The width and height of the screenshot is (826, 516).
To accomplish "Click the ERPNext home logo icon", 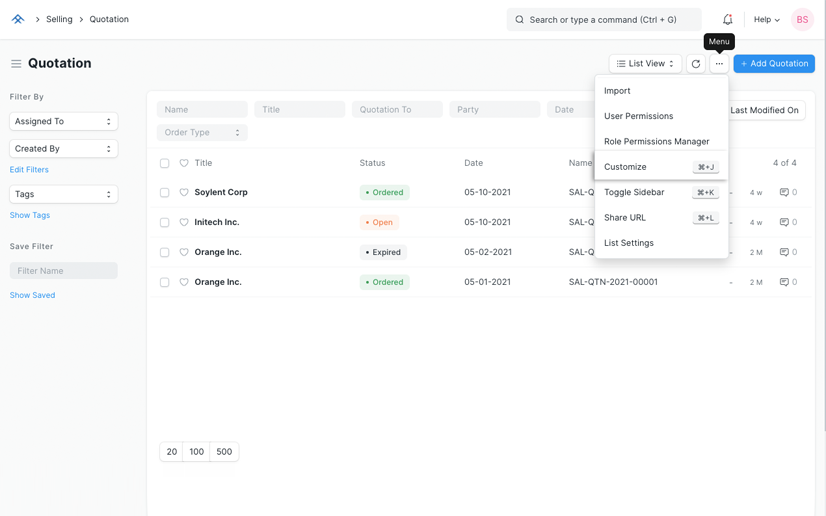I will coord(18,19).
